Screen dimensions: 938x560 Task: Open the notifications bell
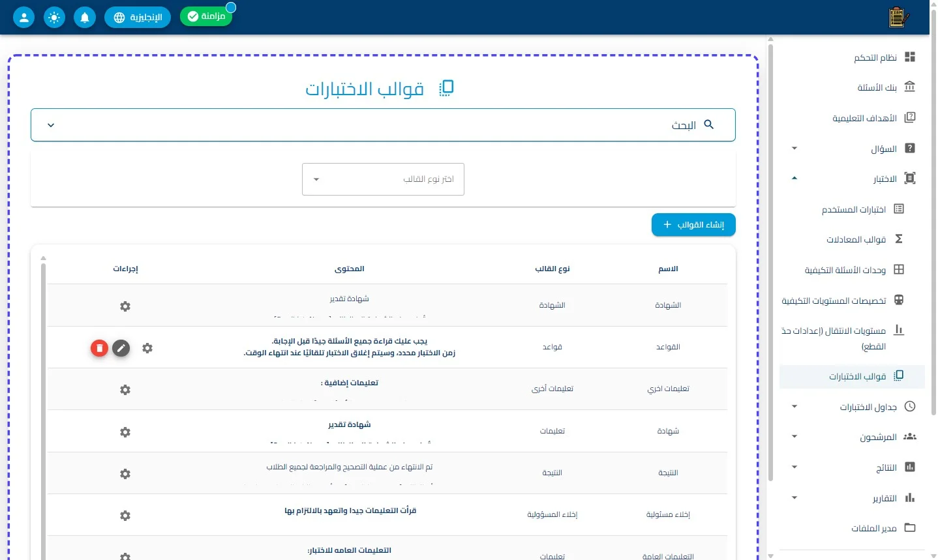85,18
